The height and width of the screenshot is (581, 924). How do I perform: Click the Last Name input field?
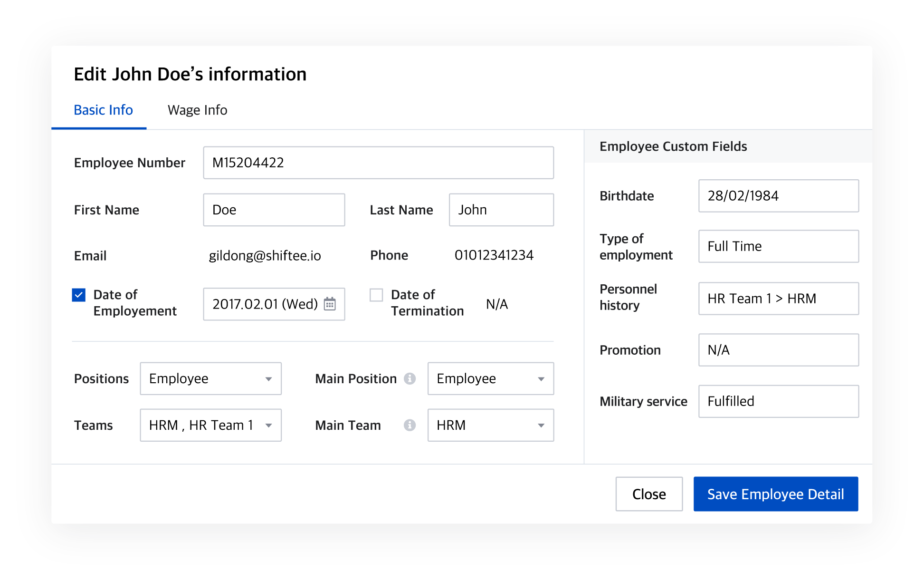tap(502, 210)
